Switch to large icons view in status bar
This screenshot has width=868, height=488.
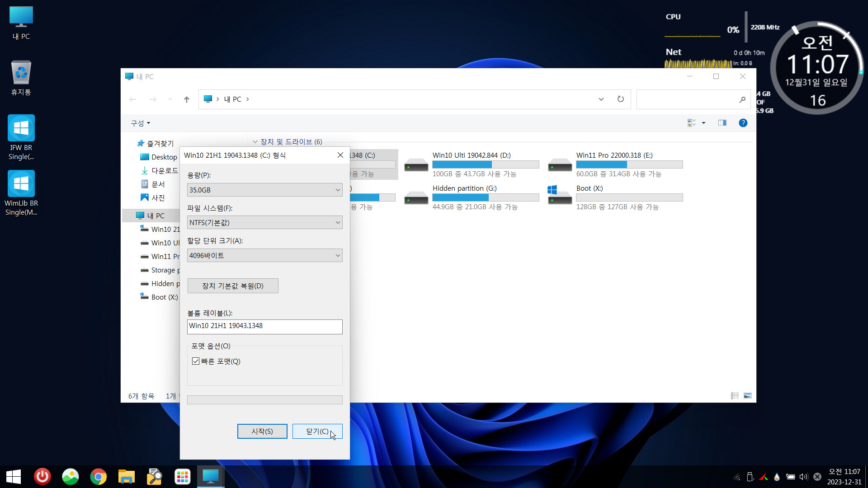748,396
